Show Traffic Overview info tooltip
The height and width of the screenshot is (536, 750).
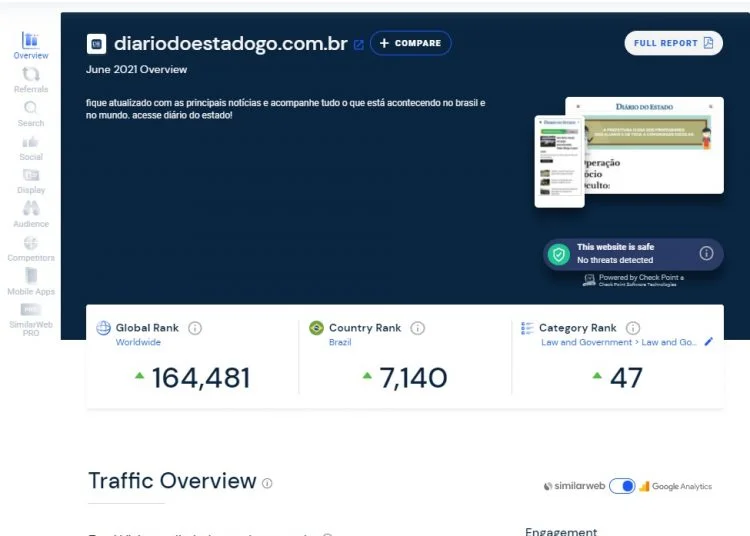click(267, 483)
